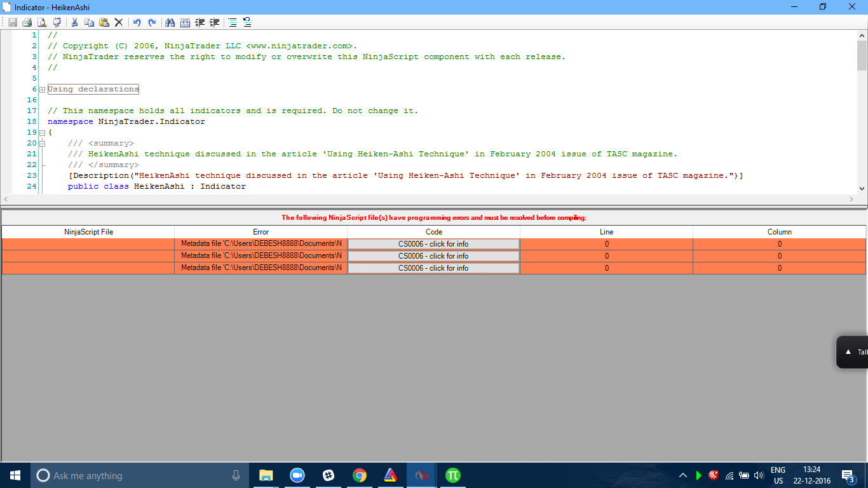Image resolution: width=868 pixels, height=488 pixels.
Task: Click the active NinjaTrader taskbar icon
Action: point(421,475)
